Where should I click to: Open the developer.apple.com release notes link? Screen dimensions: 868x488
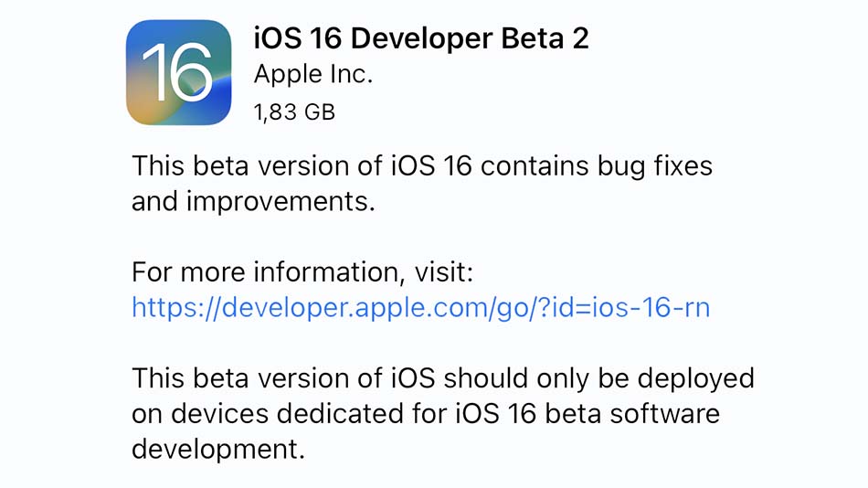click(x=420, y=307)
